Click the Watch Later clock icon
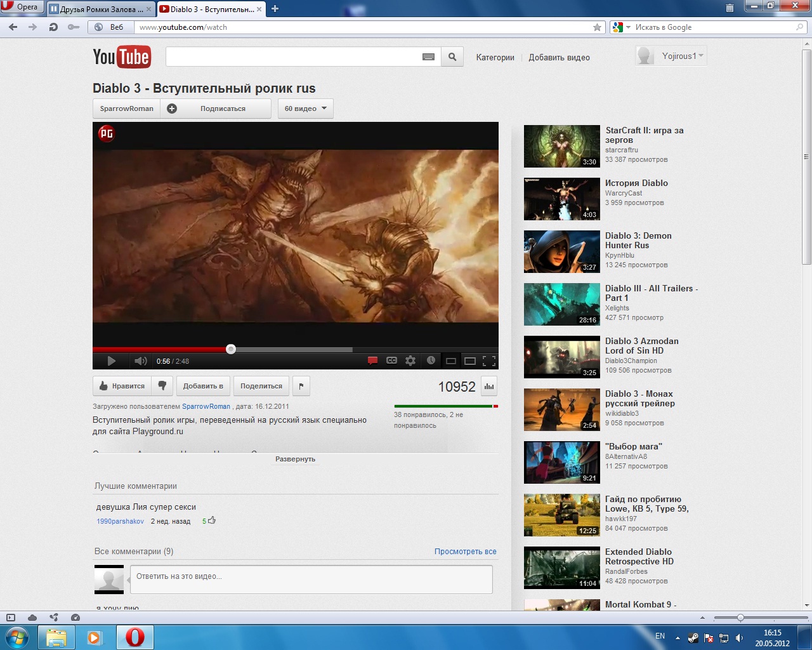The width and height of the screenshot is (812, 650). [431, 361]
